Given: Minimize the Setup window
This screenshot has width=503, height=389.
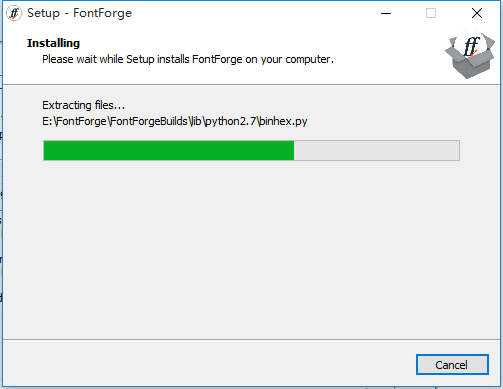Looking at the screenshot, I should coord(386,13).
